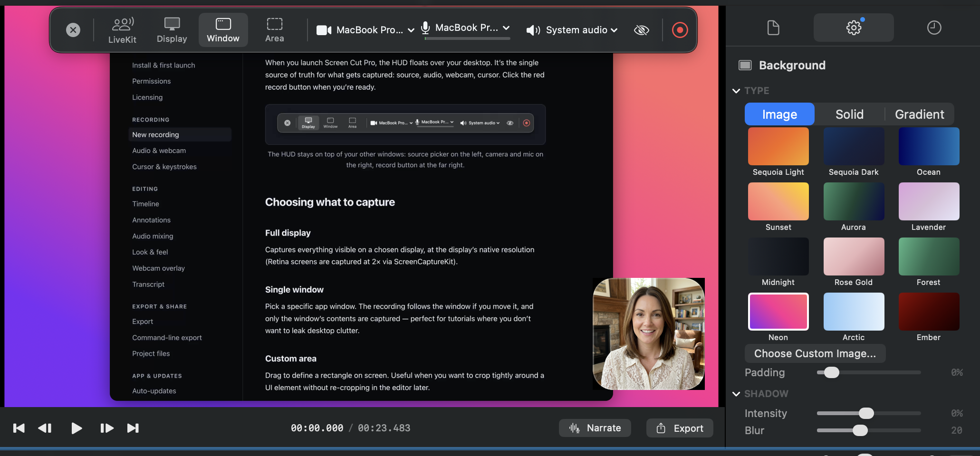Step back one frame
Image resolution: width=980 pixels, height=456 pixels.
pos(45,428)
